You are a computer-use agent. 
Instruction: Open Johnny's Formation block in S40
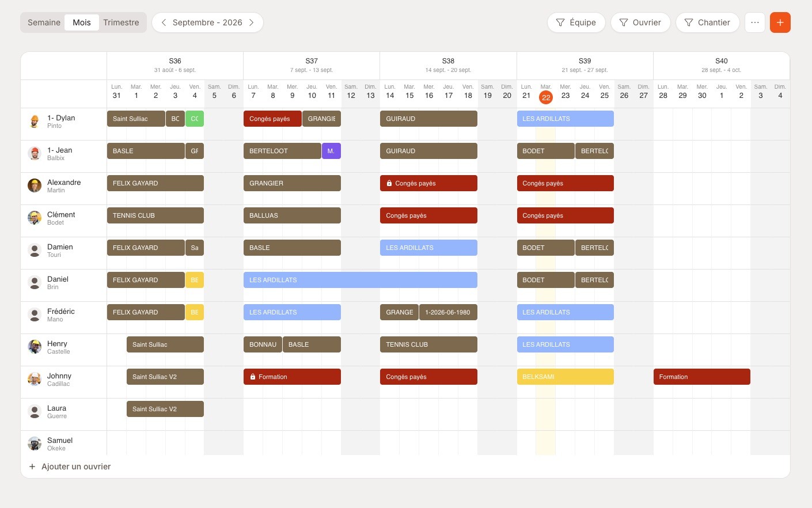[x=702, y=377]
